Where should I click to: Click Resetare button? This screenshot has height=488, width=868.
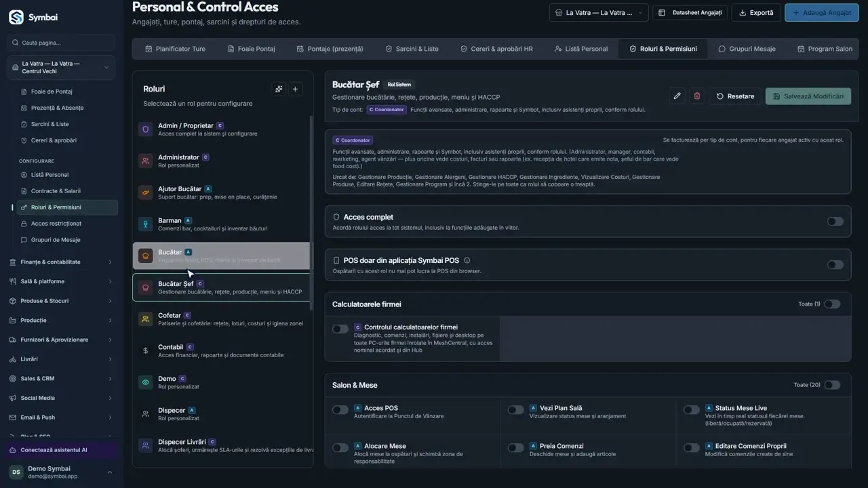tap(735, 96)
